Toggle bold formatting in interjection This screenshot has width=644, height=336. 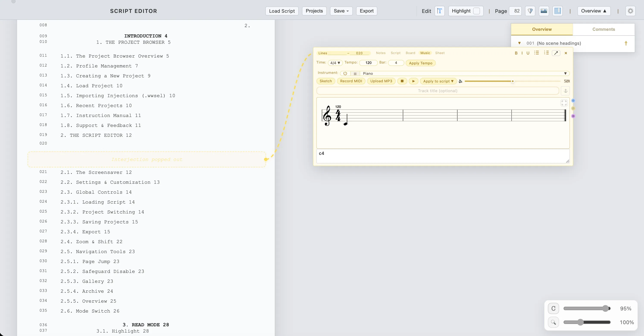tap(516, 53)
